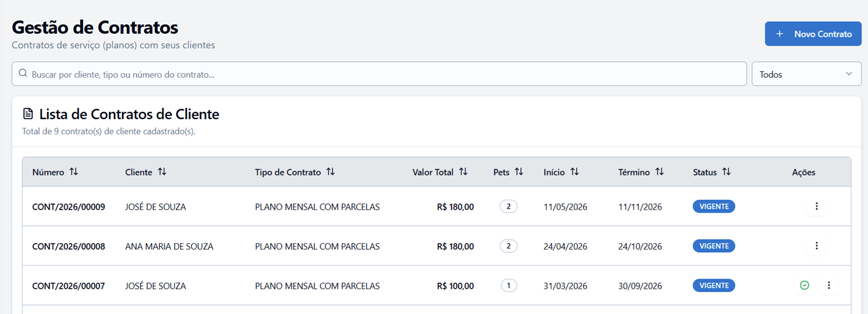Click the Ações column header

(803, 172)
